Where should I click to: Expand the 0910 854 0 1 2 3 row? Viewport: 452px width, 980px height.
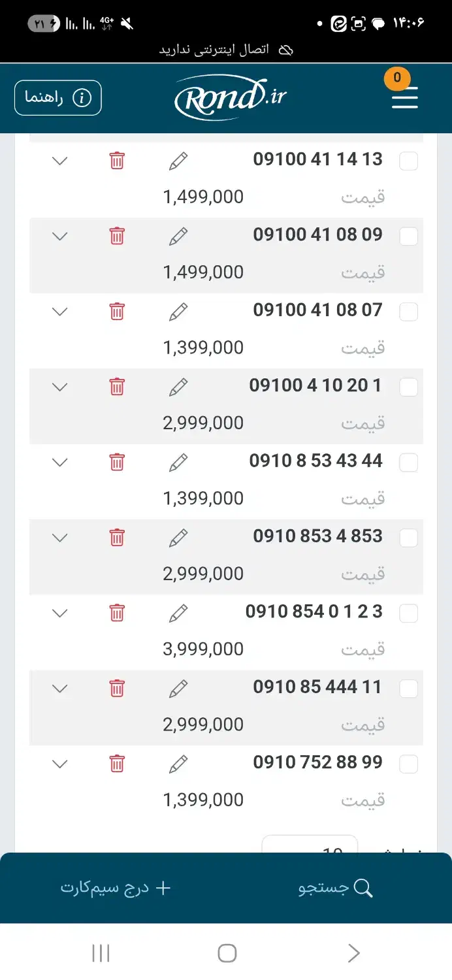point(59,613)
